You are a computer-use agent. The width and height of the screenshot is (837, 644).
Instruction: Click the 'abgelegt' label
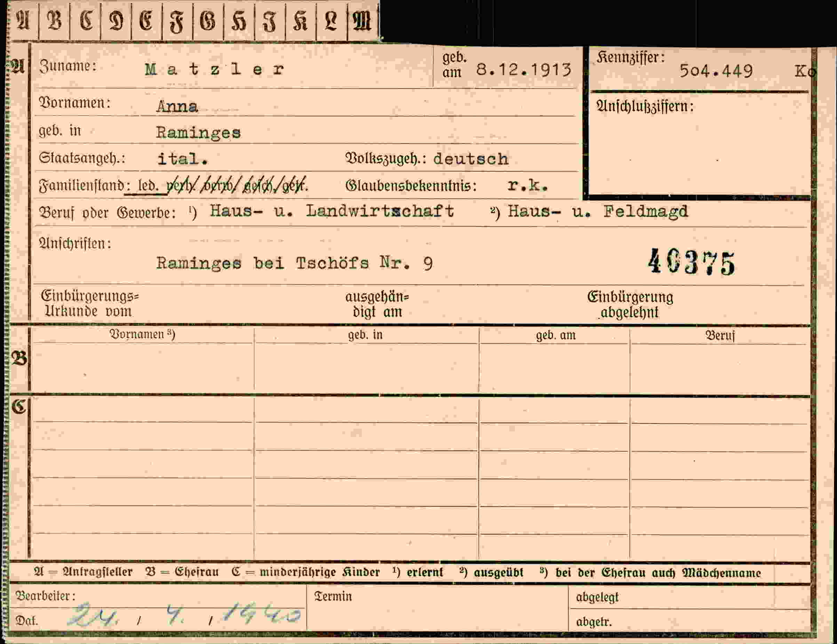[x=597, y=597]
